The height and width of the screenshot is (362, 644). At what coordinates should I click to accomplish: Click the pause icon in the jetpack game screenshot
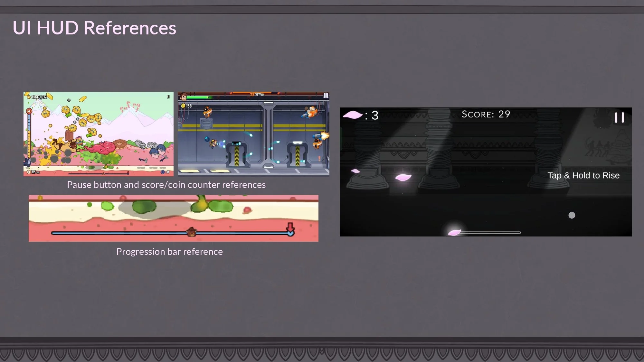[326, 96]
